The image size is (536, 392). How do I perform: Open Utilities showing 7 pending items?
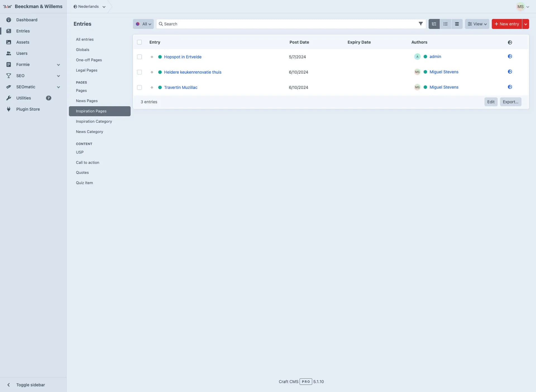coord(24,98)
